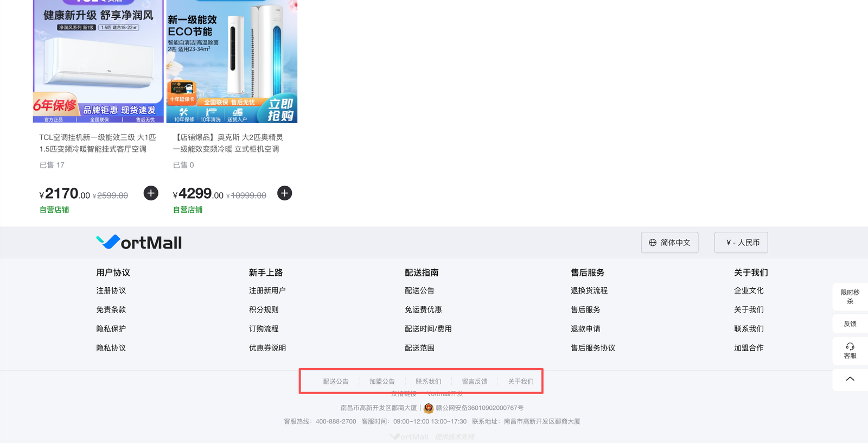
Task: Open the 优惠券说明 link
Action: click(x=267, y=348)
